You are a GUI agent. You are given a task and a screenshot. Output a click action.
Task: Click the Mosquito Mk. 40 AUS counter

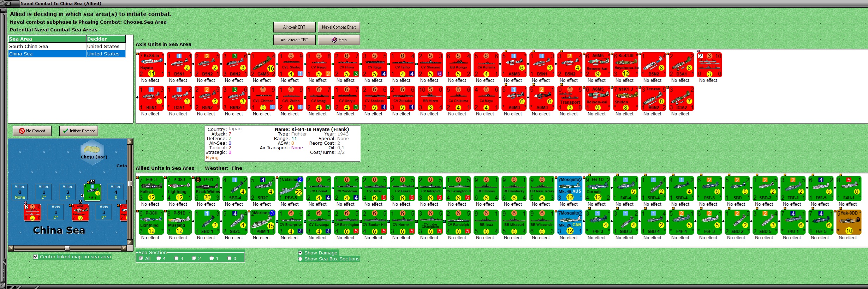(x=570, y=189)
